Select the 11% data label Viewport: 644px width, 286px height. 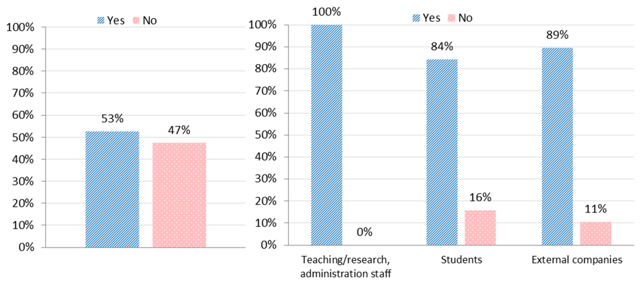pyautogui.click(x=595, y=209)
